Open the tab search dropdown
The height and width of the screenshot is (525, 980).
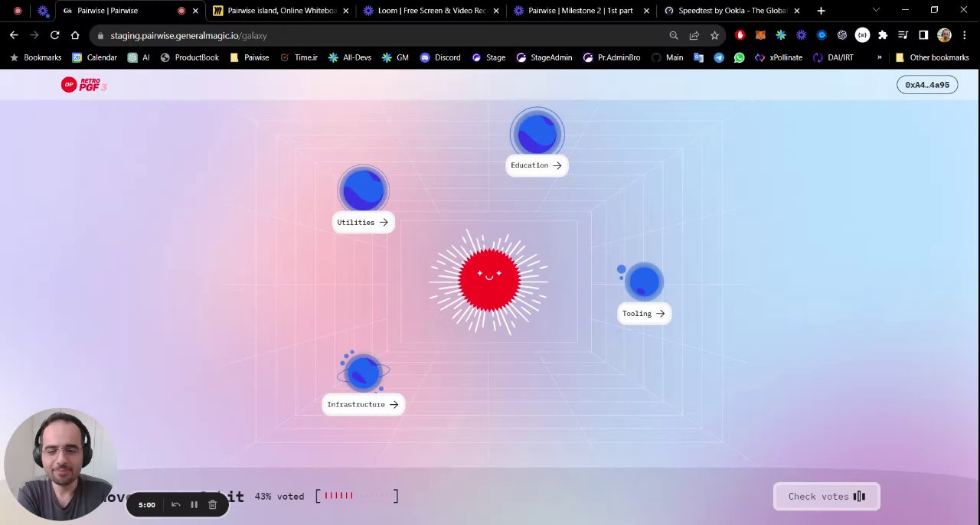point(876,11)
